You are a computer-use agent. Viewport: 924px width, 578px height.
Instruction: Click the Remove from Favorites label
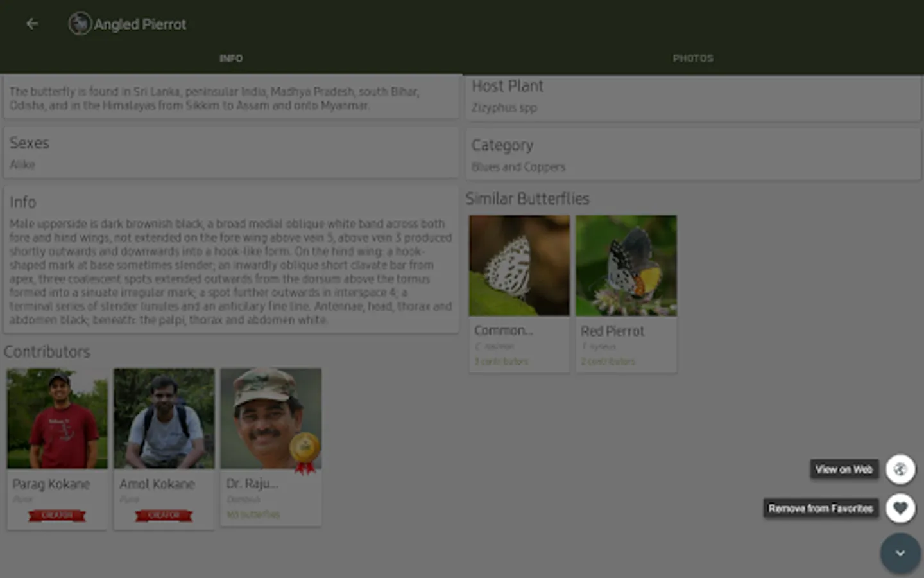point(821,509)
